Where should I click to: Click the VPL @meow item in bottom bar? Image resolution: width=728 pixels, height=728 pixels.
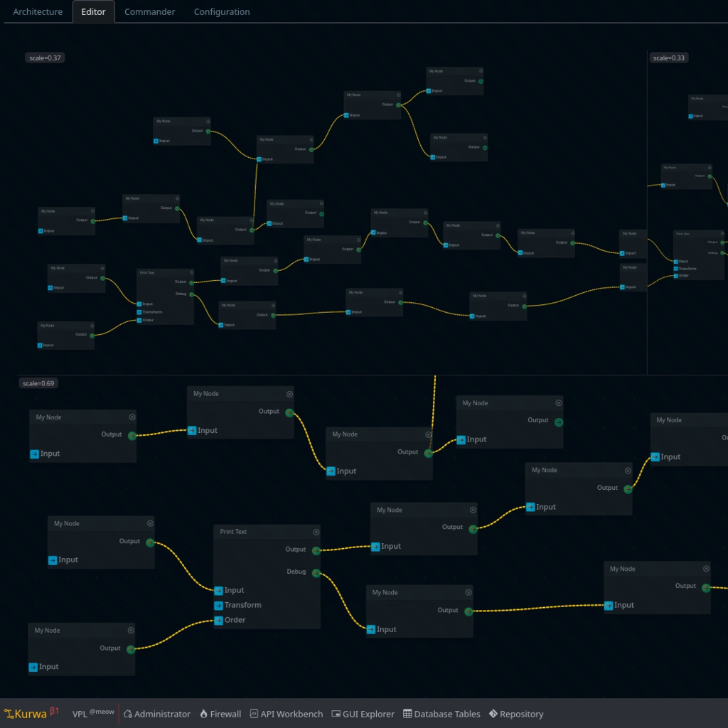(x=92, y=714)
